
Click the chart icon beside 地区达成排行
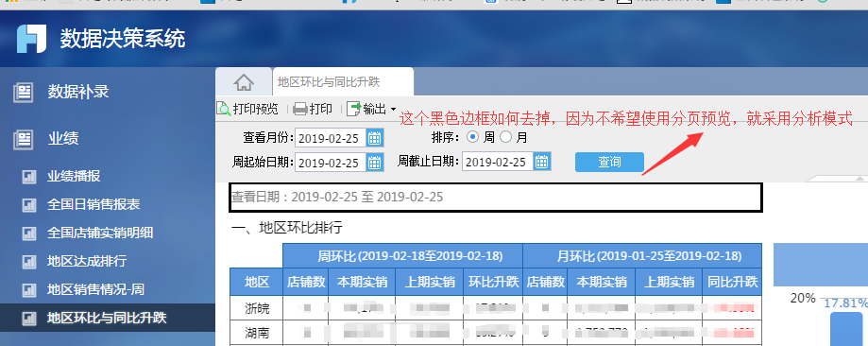coord(28,262)
